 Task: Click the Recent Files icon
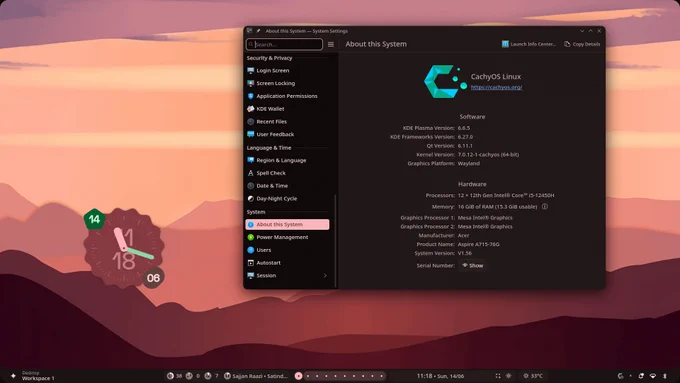click(251, 121)
